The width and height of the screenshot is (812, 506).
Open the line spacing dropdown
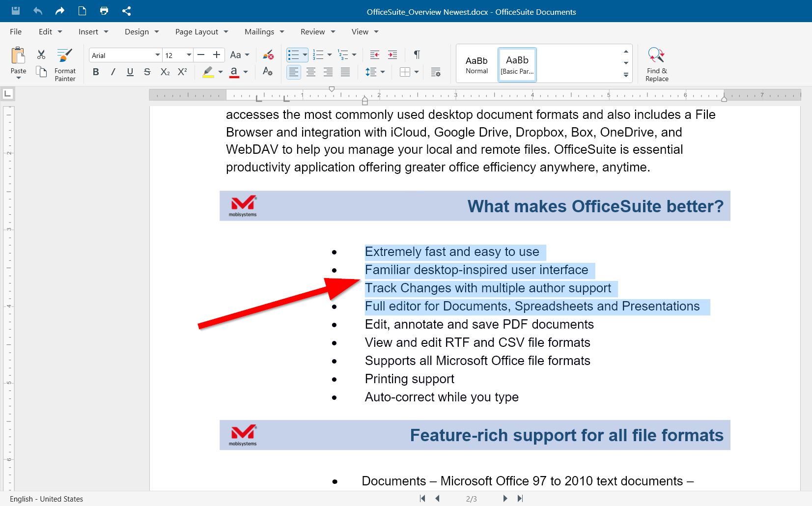coord(382,72)
